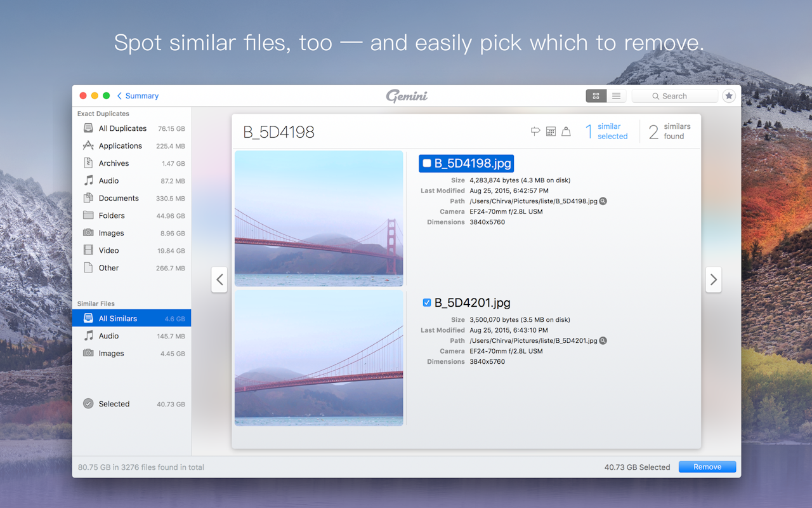Viewport: 812px width, 508px height.
Task: Go back to the Summary screen
Action: [137, 95]
